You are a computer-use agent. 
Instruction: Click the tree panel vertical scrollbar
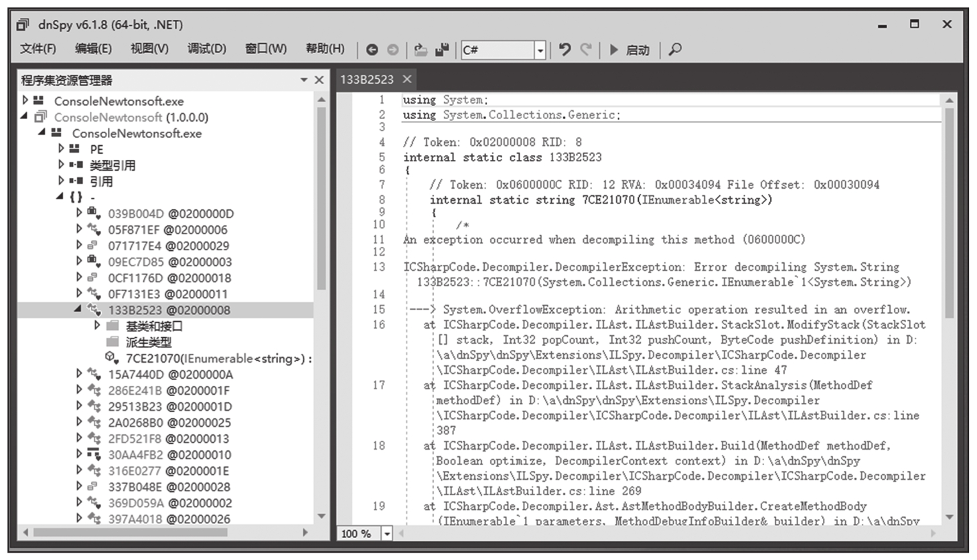click(321, 198)
